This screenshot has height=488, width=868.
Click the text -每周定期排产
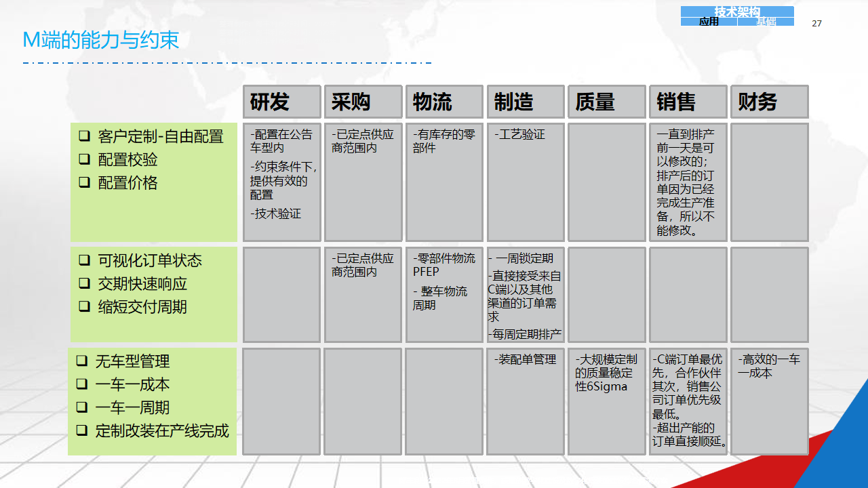525,334
